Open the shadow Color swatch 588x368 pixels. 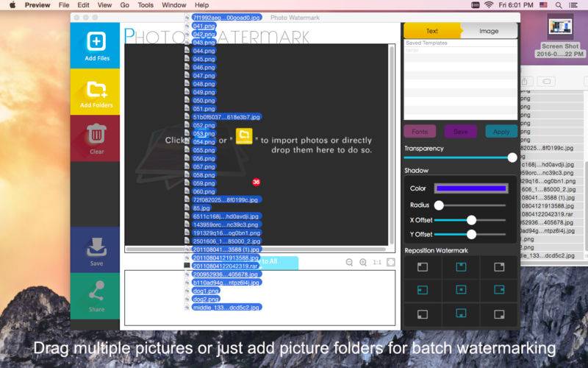471,188
